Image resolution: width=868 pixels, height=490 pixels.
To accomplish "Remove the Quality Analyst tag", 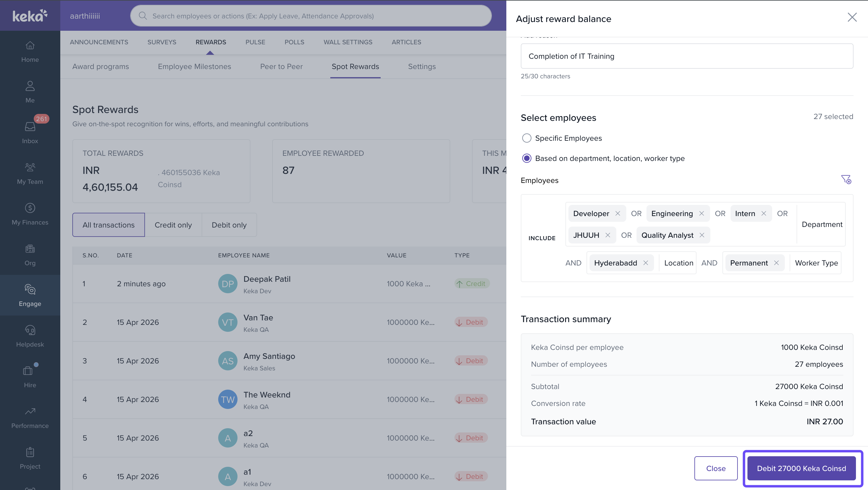I will [702, 235].
